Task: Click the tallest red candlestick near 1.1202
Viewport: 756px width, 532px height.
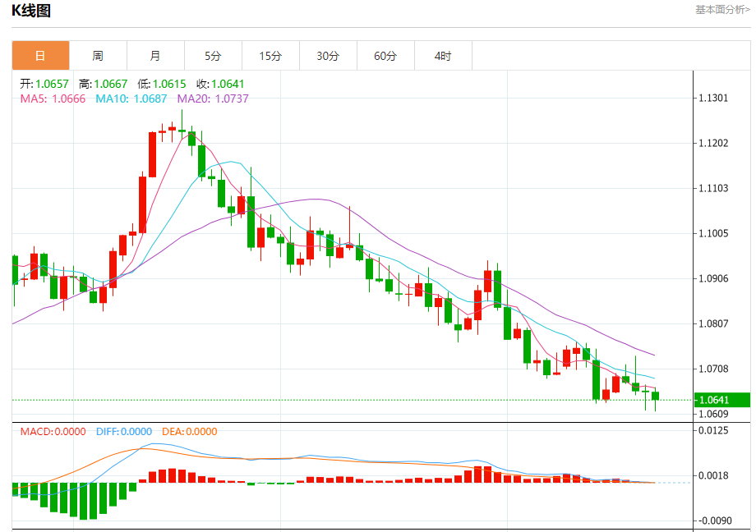Action: tap(152, 154)
